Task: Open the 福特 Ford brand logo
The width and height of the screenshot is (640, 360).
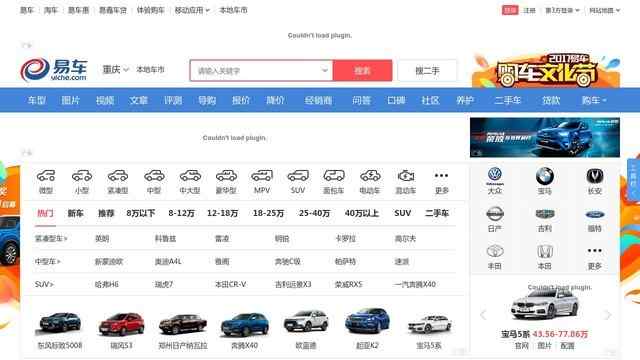Action: (595, 214)
